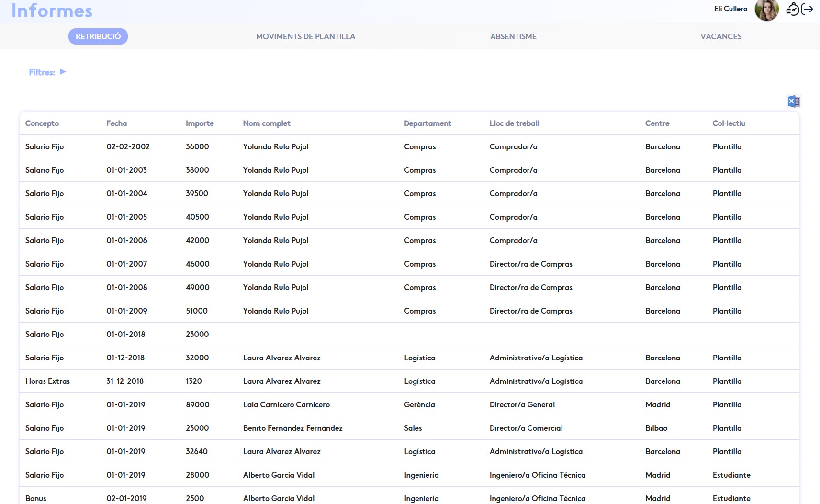Switch to the Moviments de Plantilla tab
820x504 pixels.
click(x=305, y=36)
